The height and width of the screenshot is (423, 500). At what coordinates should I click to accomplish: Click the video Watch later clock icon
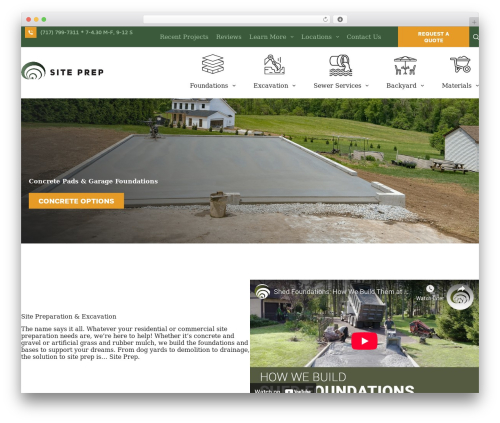click(x=430, y=288)
